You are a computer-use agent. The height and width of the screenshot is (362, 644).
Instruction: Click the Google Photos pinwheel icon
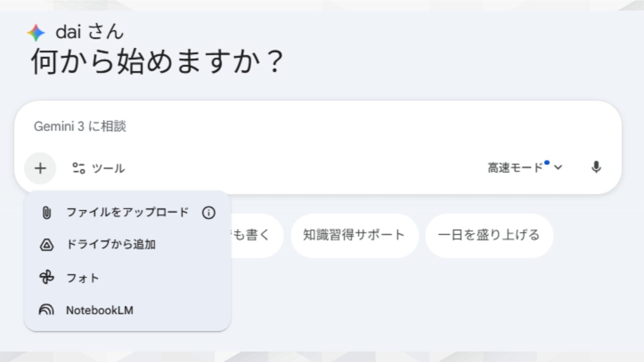47,278
